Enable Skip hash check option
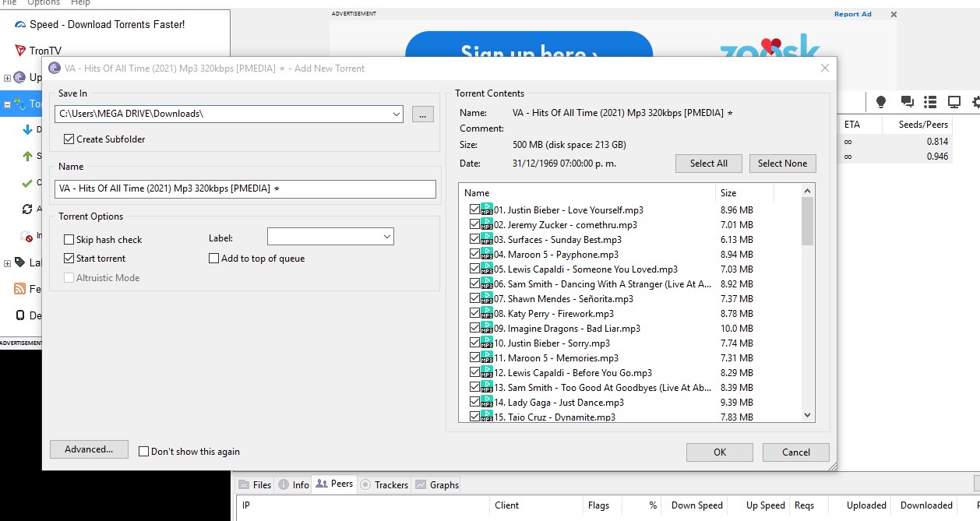 tap(69, 240)
